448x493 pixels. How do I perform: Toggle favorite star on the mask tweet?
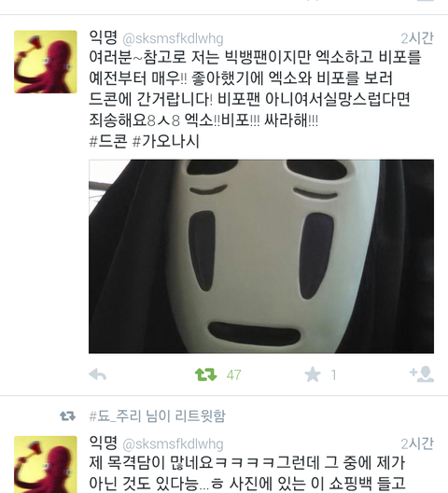click(313, 374)
